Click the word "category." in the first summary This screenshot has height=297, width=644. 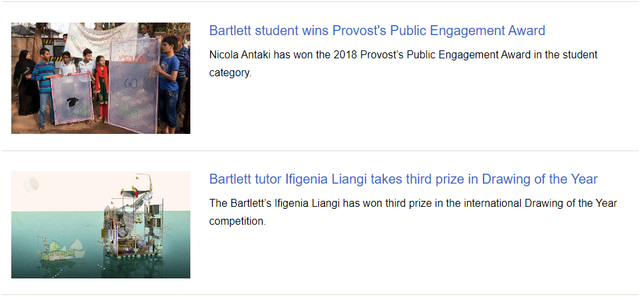(230, 72)
